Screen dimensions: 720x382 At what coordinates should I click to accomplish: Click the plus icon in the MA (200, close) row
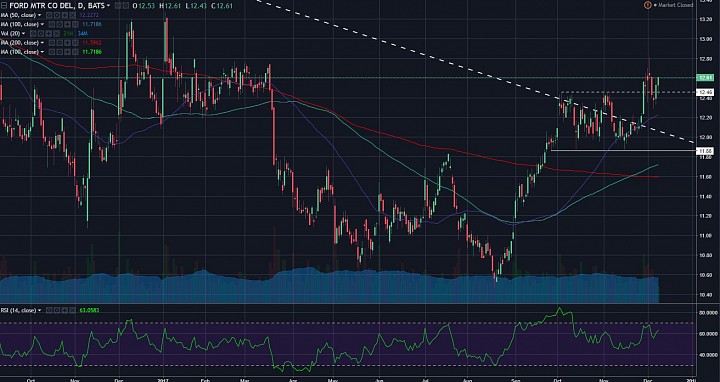click(x=68, y=43)
